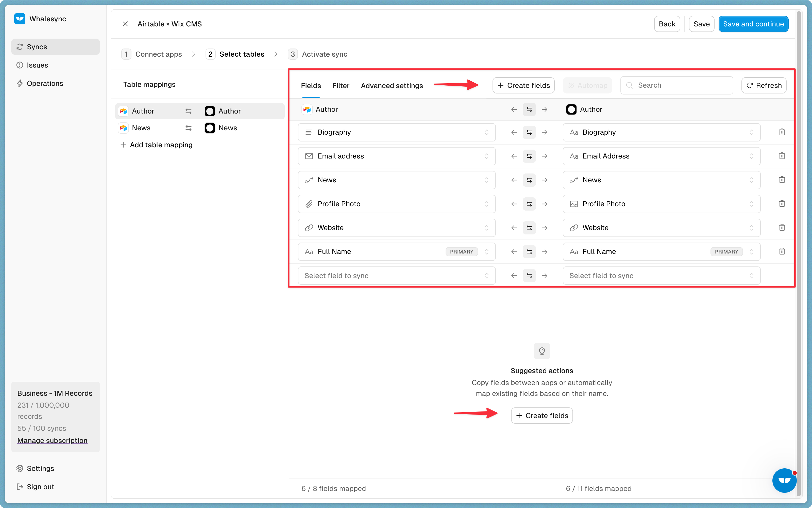812x508 pixels.
Task: Set Profile Photo sync to left arrow
Action: pos(514,204)
